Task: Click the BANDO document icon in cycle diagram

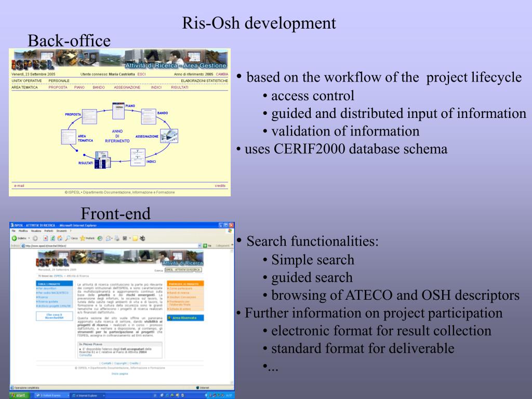Action: click(149, 116)
